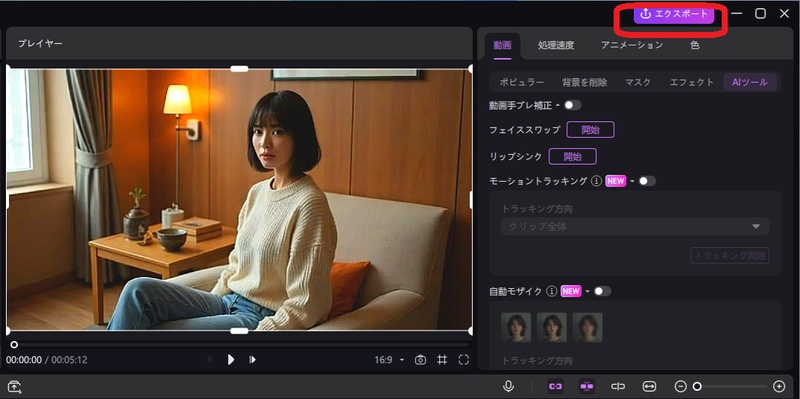Image resolution: width=800 pixels, height=399 pixels.
Task: Step forward one frame in the player
Action: pos(252,360)
